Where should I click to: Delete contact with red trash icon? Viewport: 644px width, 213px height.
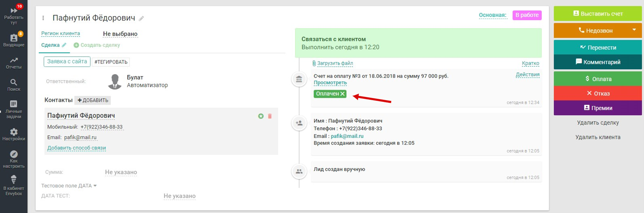[x=270, y=116]
